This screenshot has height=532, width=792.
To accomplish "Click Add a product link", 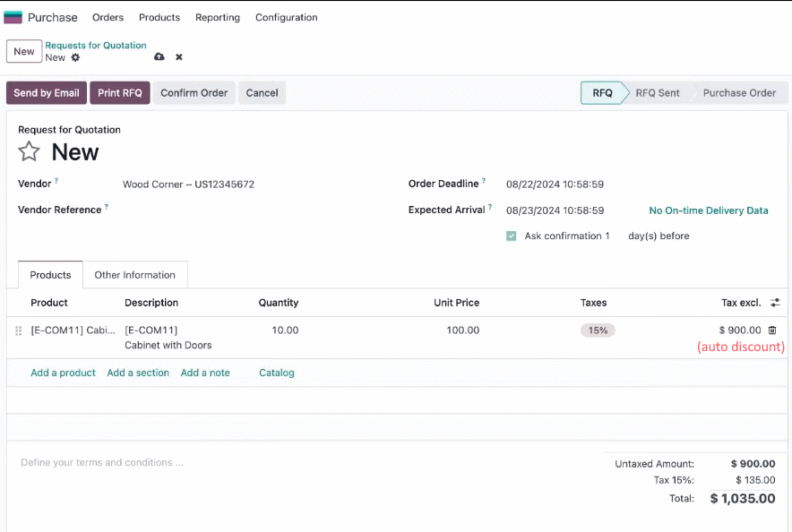I will [x=63, y=373].
